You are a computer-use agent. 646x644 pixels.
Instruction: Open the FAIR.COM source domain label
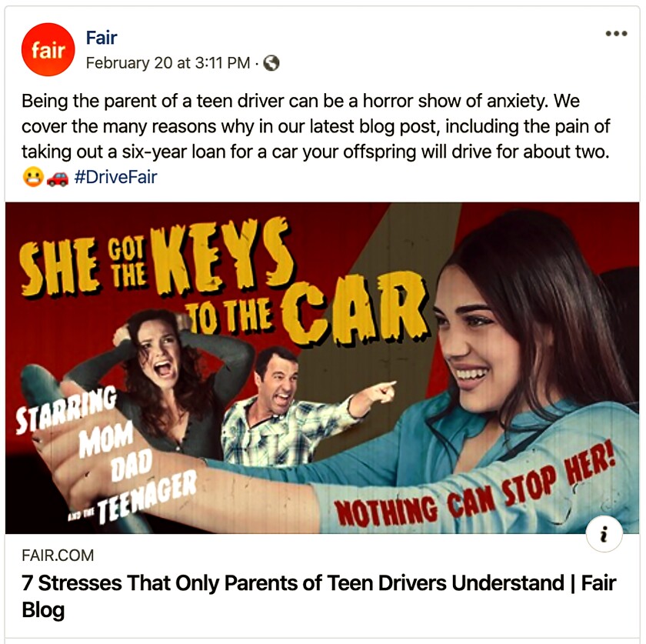tap(58, 556)
